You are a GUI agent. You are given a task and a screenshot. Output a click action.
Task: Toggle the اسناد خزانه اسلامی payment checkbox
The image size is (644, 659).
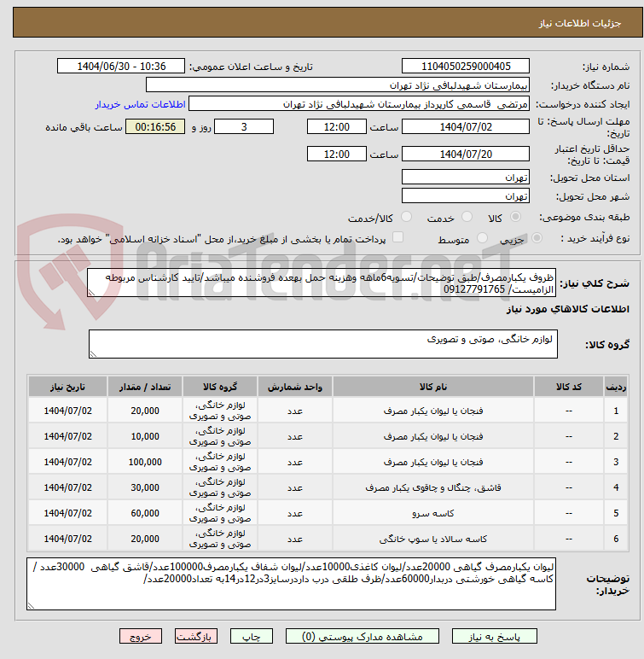(397, 237)
